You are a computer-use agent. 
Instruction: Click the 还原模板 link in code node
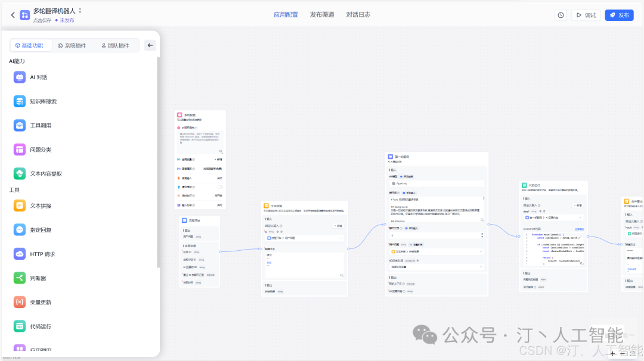pos(579,229)
